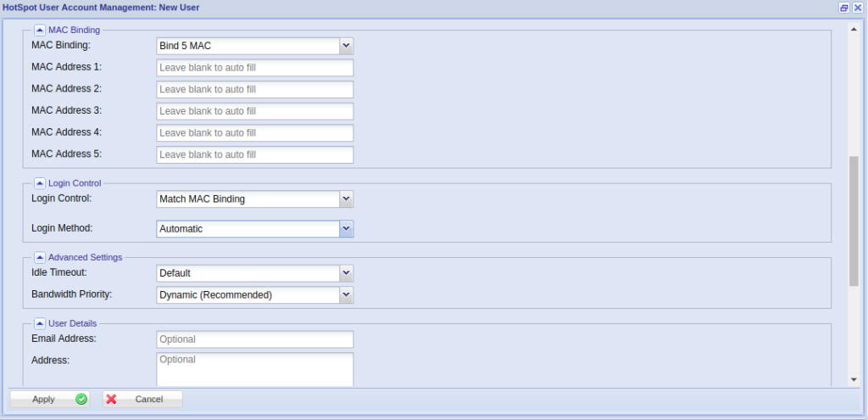Click the Apply button
This screenshot has height=420, width=868.
pyautogui.click(x=49, y=399)
